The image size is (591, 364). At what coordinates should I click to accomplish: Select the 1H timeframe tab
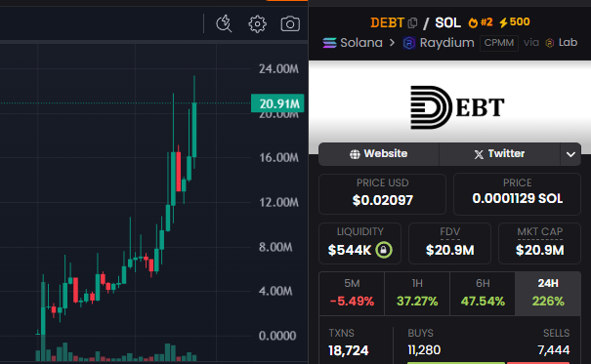click(417, 293)
